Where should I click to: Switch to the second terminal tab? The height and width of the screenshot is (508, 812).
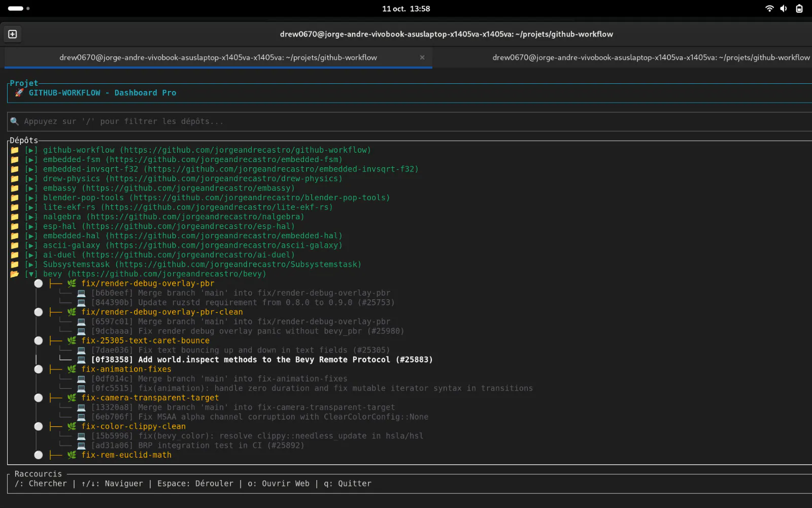(651, 57)
